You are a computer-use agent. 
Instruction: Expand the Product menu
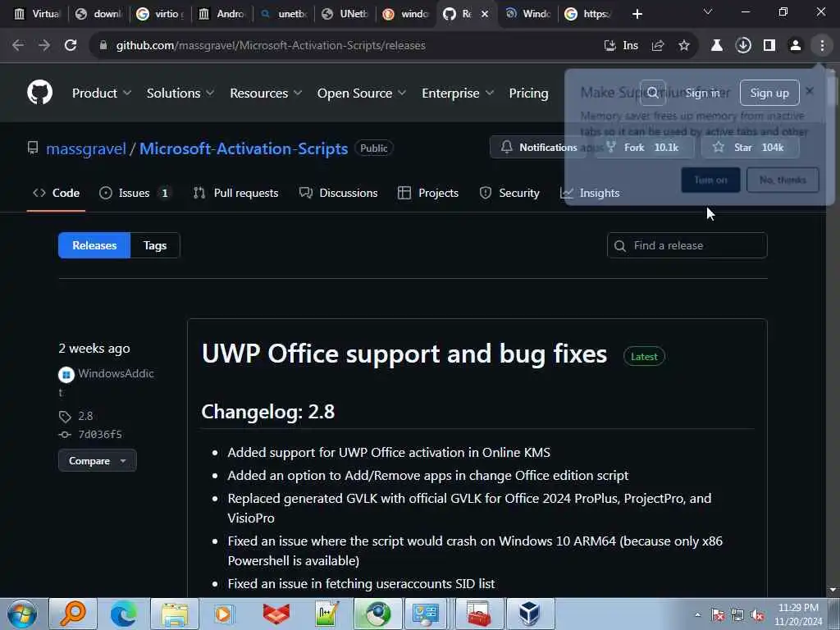[101, 94]
